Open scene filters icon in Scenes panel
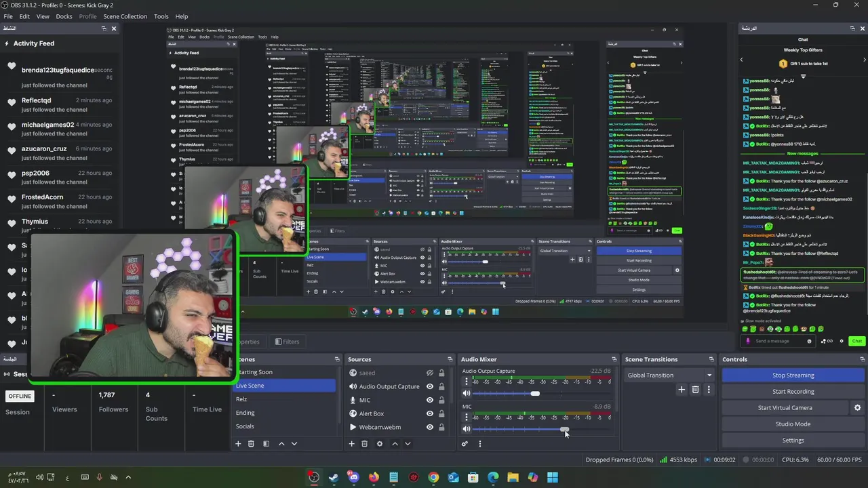 tap(266, 444)
